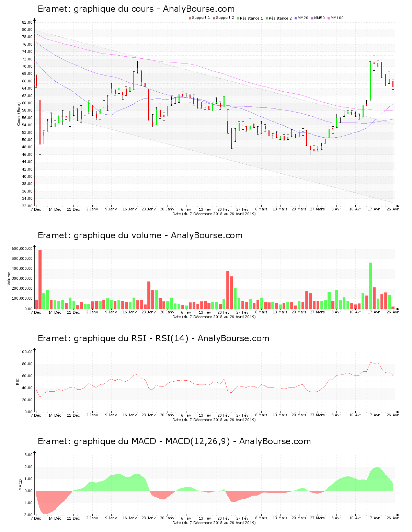Click the '-2.00' tick on the MACD axis
The width and height of the screenshot is (412, 532).
pyautogui.click(x=28, y=515)
